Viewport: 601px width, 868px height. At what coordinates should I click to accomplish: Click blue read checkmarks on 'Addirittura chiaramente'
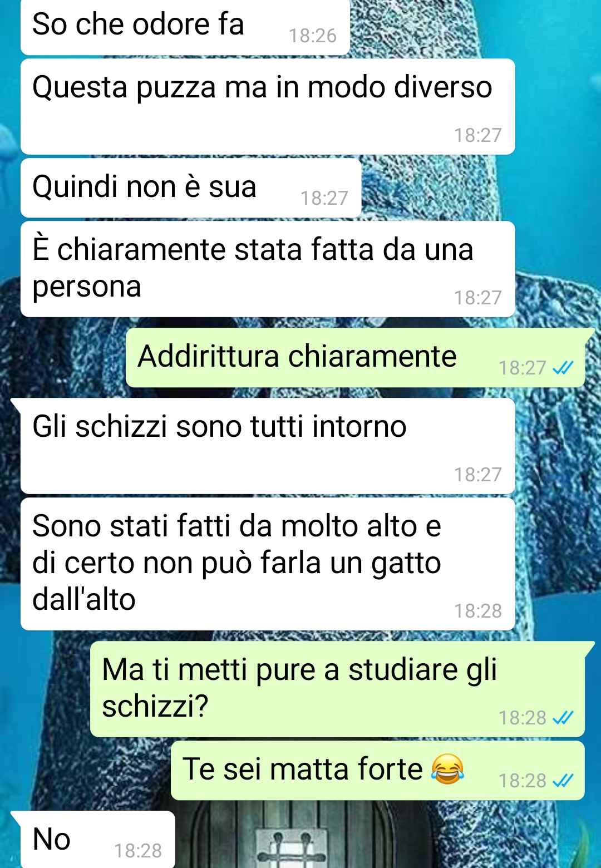click(x=563, y=368)
